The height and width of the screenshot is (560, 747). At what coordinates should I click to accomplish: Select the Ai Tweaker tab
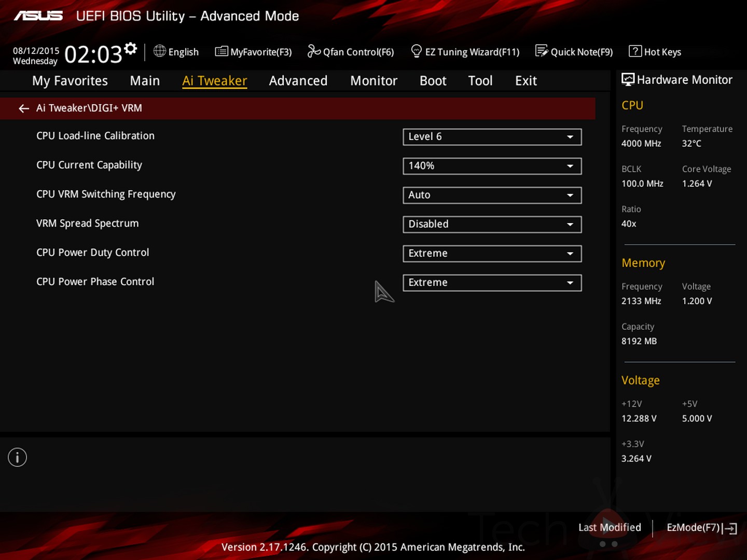(x=214, y=81)
